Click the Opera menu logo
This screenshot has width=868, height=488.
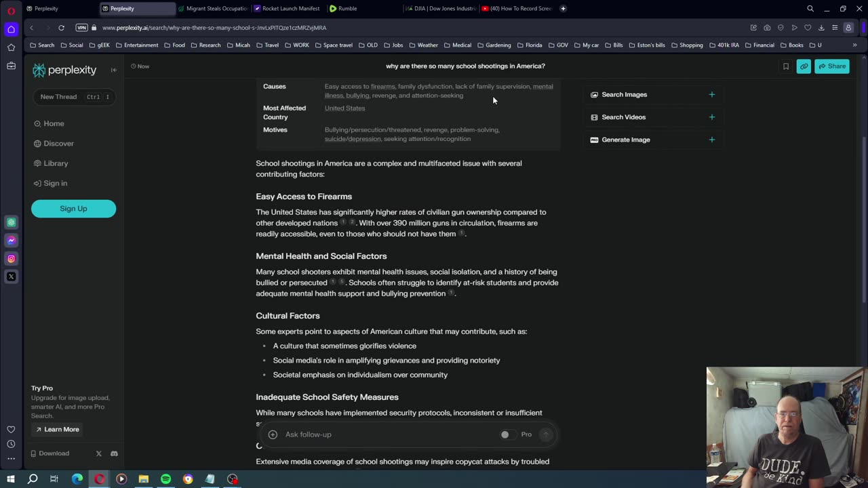(x=11, y=11)
